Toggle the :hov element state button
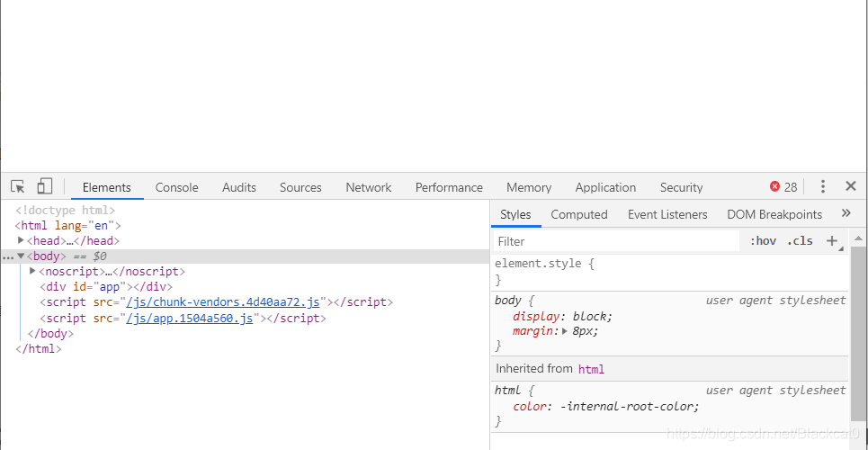 click(763, 241)
